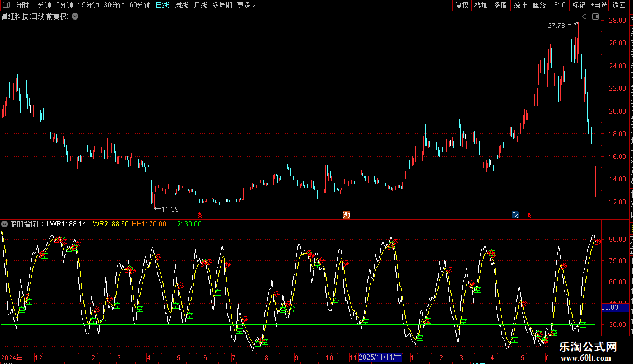Click the 标记 mark button
The image size is (633, 364).
click(579, 5)
